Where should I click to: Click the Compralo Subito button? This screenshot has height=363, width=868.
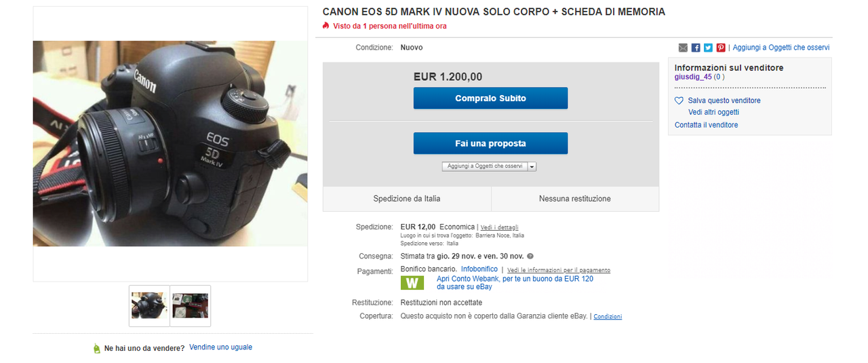(x=490, y=98)
